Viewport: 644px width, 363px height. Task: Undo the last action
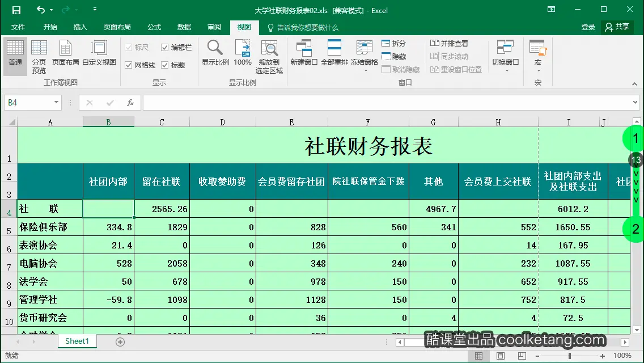(x=40, y=10)
